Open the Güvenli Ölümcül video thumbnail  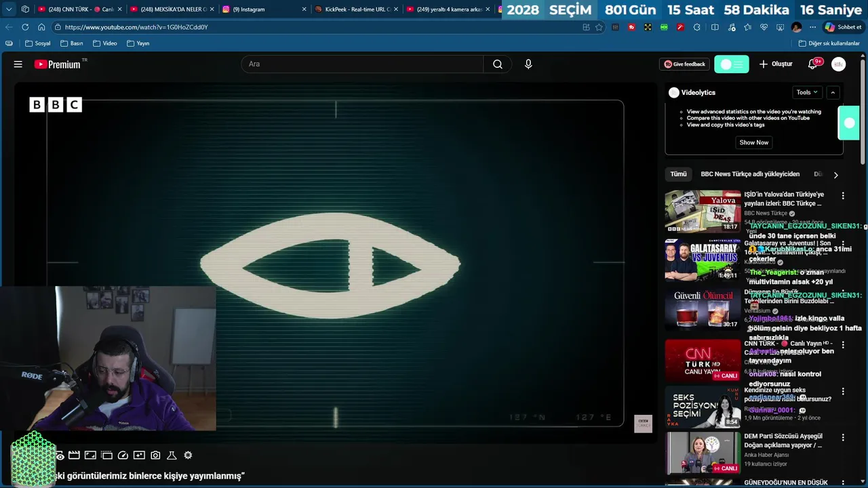click(703, 310)
